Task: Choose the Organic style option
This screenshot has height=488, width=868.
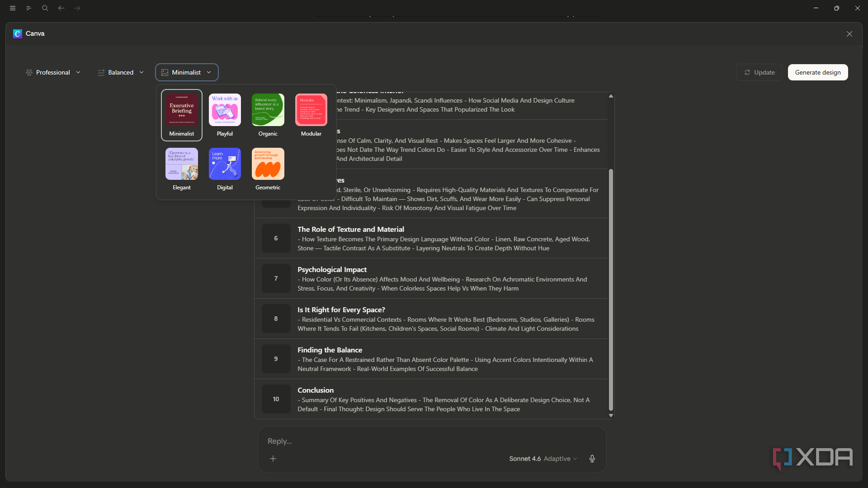Action: click(x=268, y=115)
